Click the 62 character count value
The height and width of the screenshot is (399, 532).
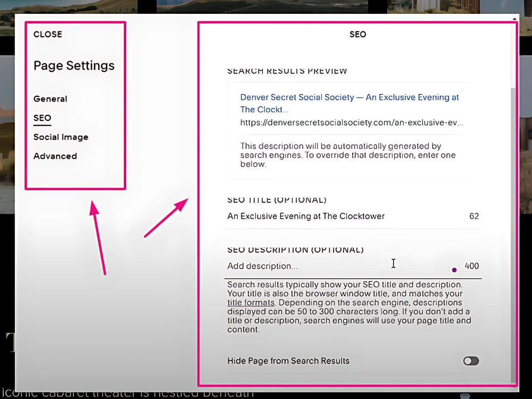(474, 216)
